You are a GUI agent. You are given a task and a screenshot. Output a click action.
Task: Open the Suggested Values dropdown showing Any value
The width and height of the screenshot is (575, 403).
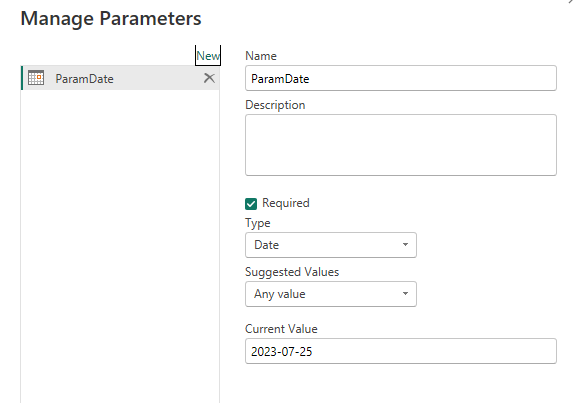click(x=331, y=294)
